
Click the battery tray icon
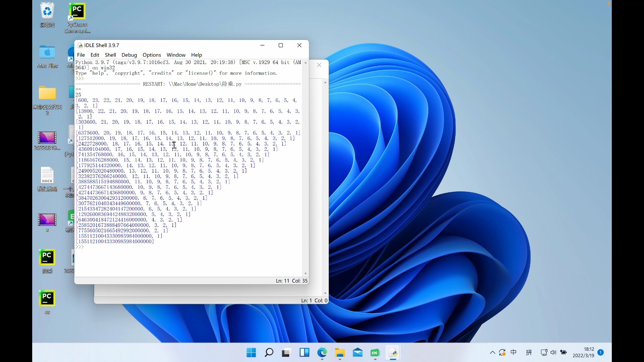click(x=564, y=352)
